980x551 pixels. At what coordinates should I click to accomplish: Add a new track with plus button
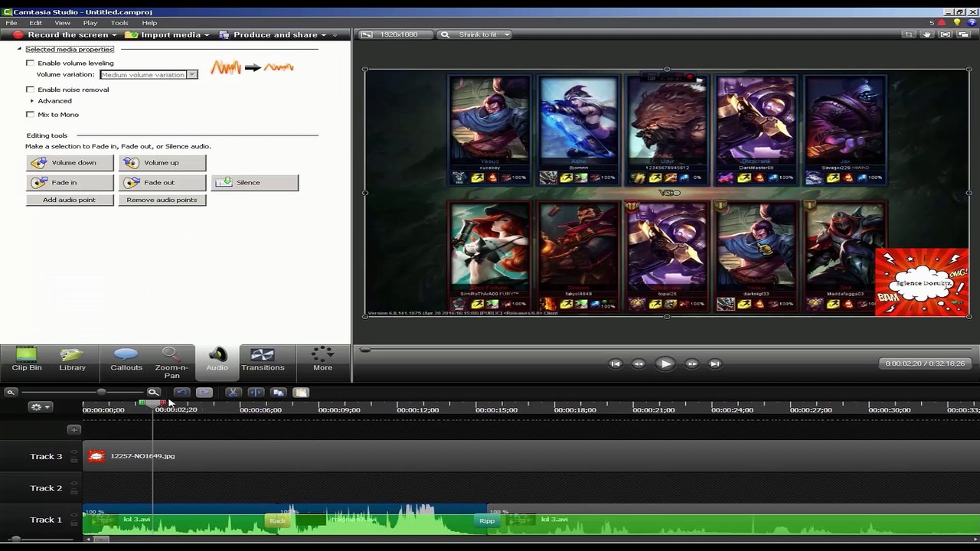tap(73, 430)
